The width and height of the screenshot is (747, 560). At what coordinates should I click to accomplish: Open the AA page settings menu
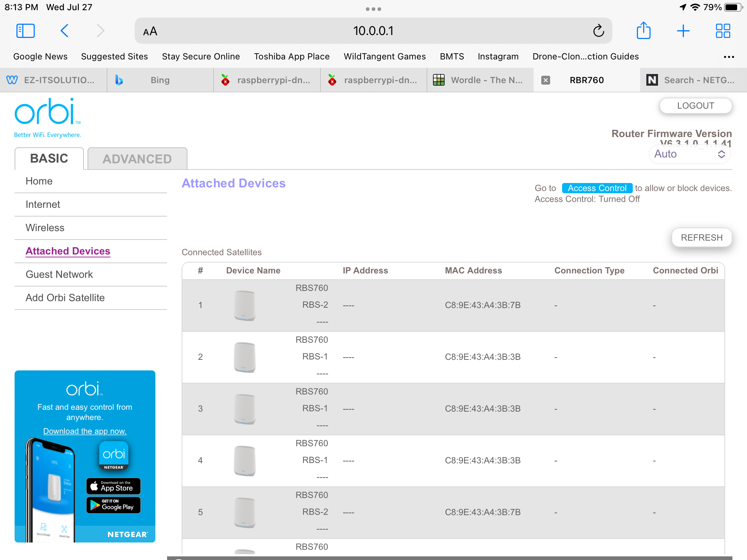(150, 31)
